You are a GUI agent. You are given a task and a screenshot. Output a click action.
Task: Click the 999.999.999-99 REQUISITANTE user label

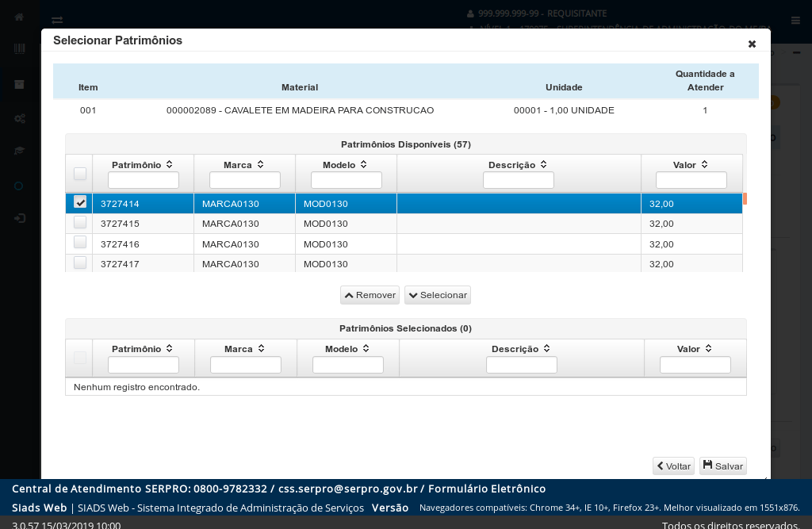[x=542, y=13]
